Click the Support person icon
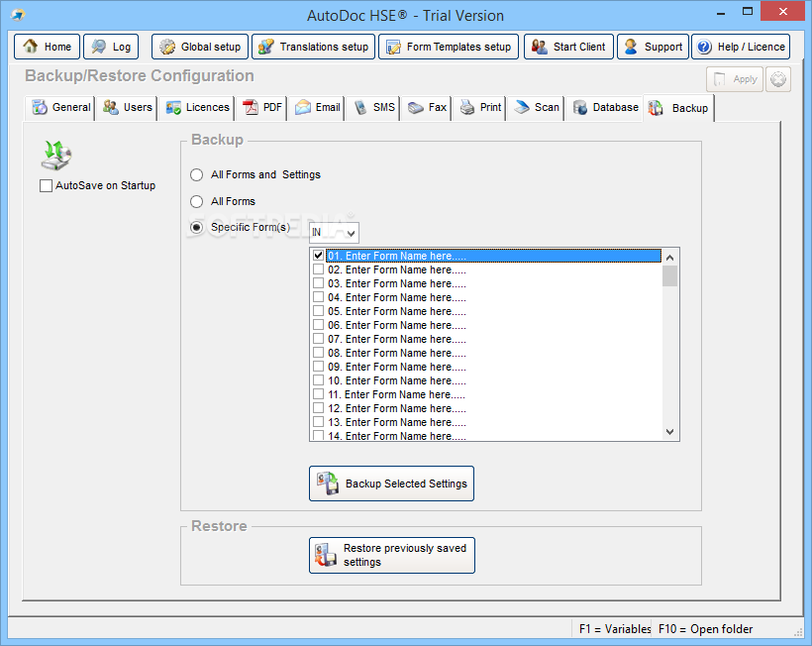Screen dimensions: 812x646 click(631, 47)
